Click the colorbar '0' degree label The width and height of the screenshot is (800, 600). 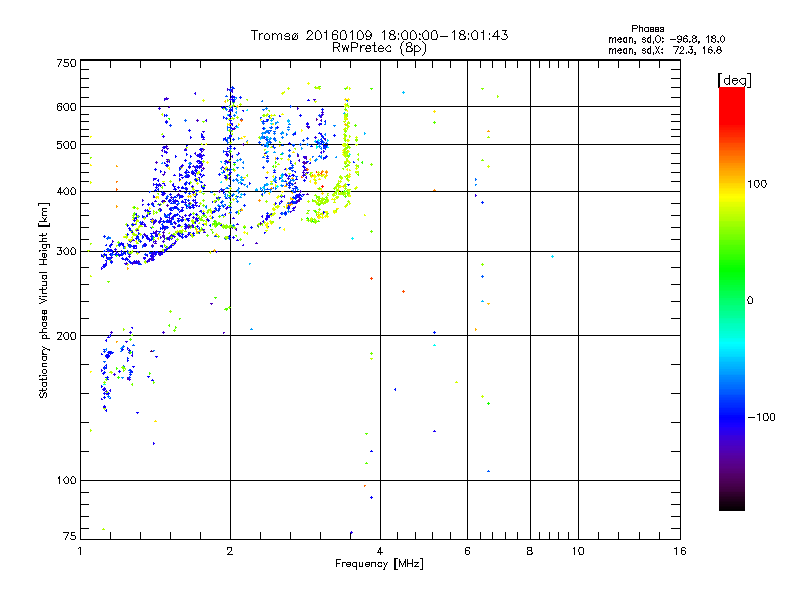click(750, 301)
